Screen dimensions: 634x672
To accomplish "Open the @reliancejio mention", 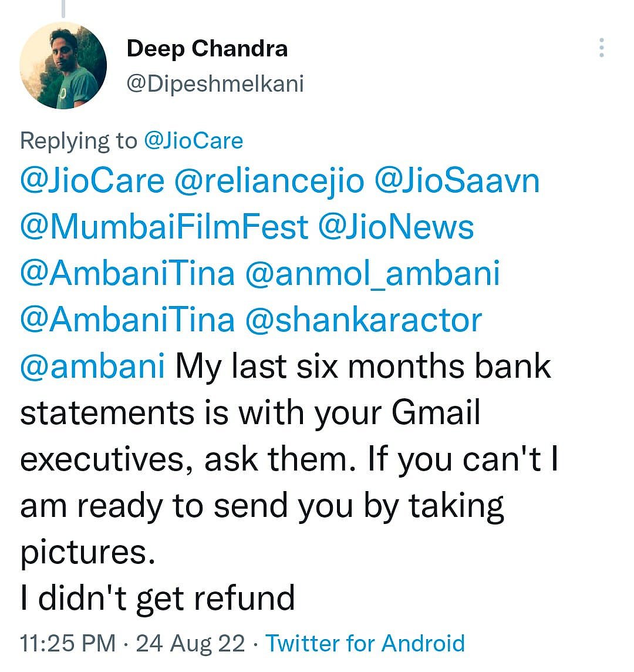I will [x=269, y=181].
